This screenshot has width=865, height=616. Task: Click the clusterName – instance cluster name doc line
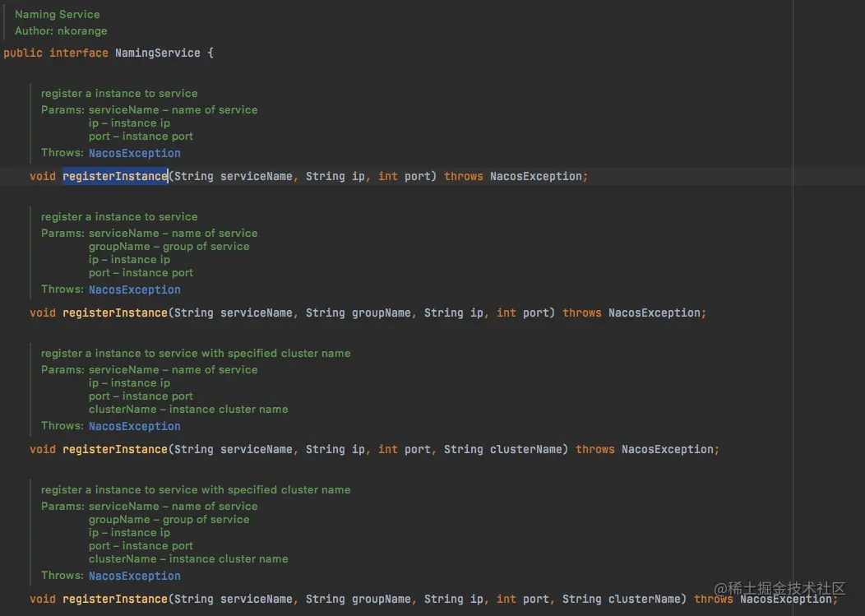point(188,409)
